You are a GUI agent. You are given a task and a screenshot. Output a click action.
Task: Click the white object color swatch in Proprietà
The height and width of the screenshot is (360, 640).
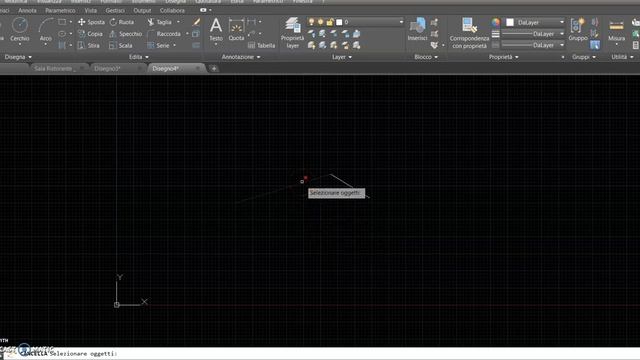(x=510, y=22)
